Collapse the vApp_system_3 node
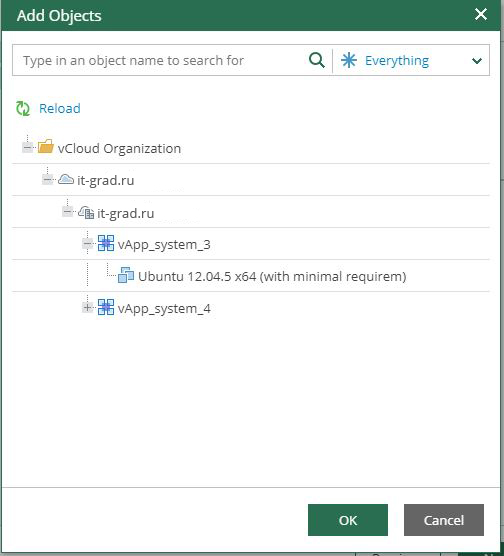The image size is (504, 556). coord(87,244)
